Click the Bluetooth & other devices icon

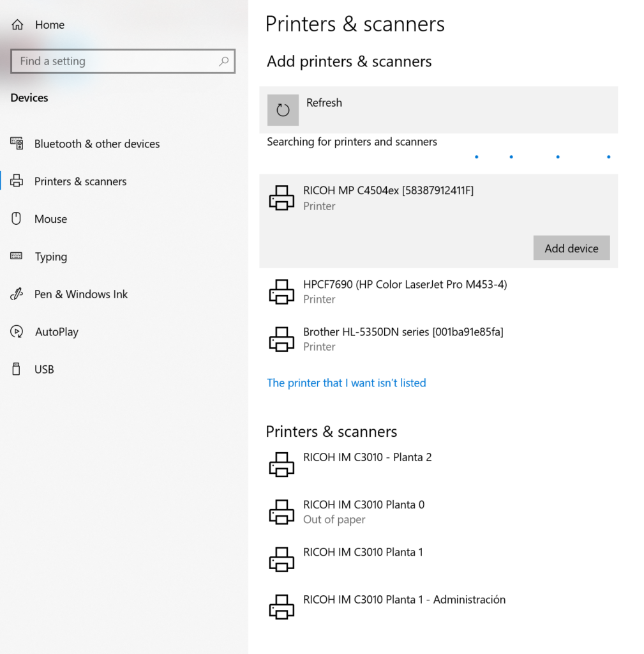click(x=17, y=144)
